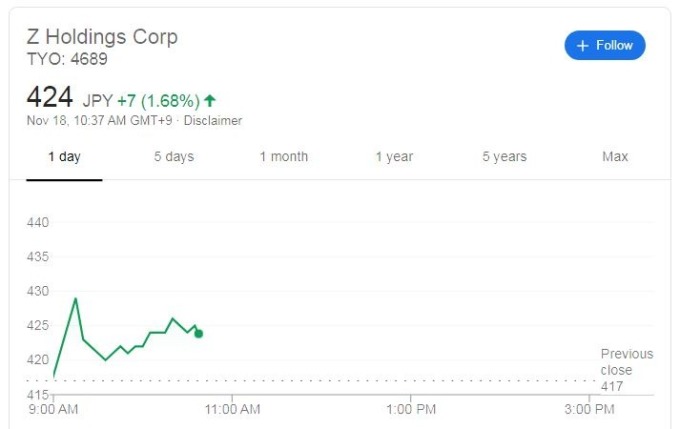Image resolution: width=680 pixels, height=429 pixels.
Task: Show the 1 year chart
Action: 394,156
